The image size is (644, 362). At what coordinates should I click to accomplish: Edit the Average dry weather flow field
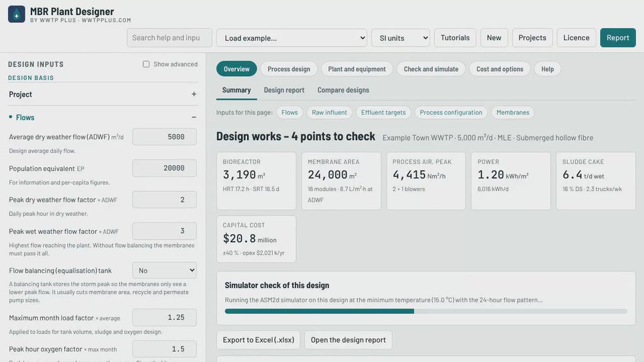click(164, 136)
